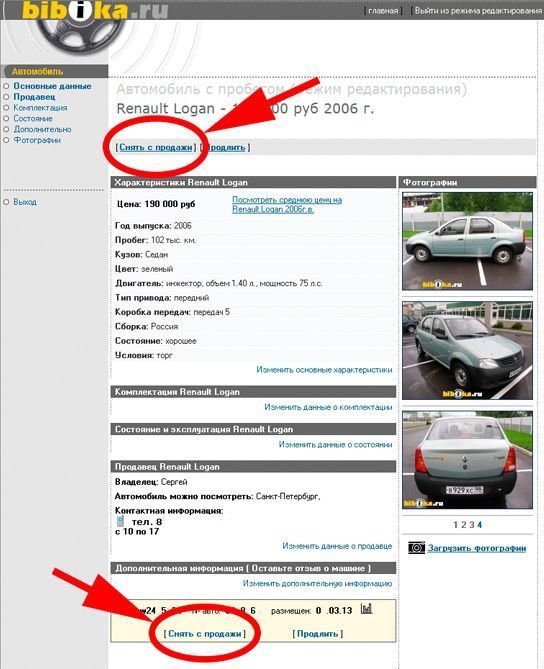Select Основные данные in sidebar
Viewport: 544px width, 669px height.
tap(52, 86)
